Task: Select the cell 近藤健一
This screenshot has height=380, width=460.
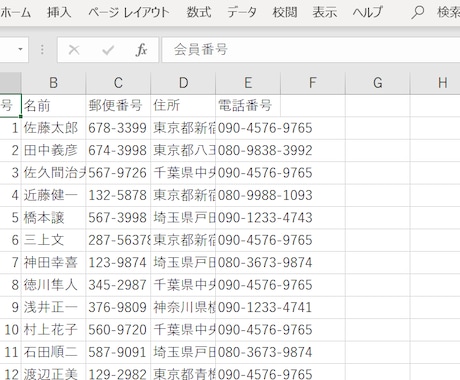Action: pyautogui.click(x=53, y=195)
